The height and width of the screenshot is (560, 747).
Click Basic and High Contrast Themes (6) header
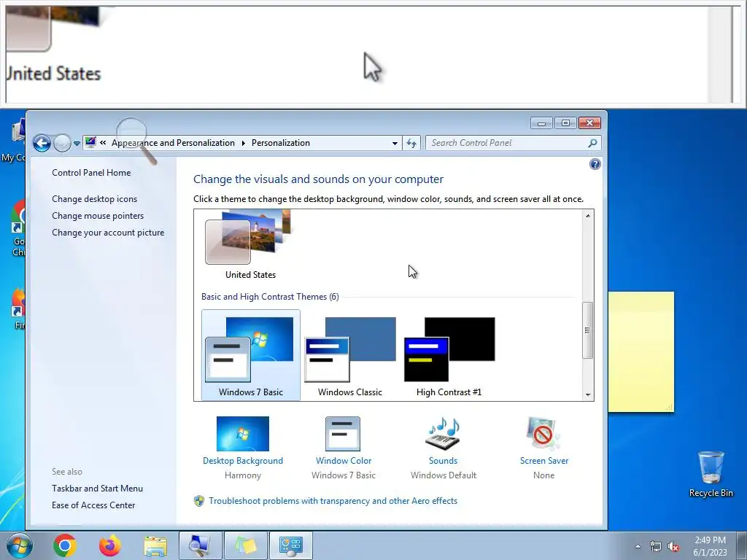coord(270,297)
